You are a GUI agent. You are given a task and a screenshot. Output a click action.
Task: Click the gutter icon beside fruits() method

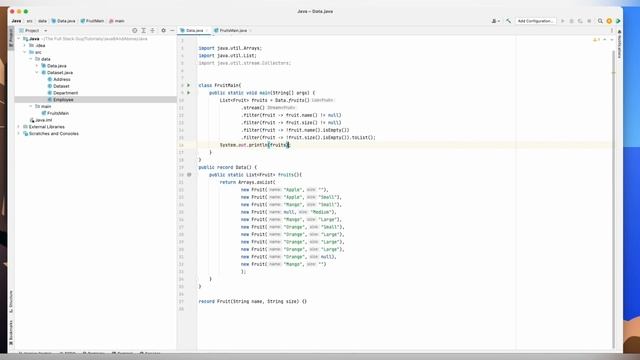[189, 175]
